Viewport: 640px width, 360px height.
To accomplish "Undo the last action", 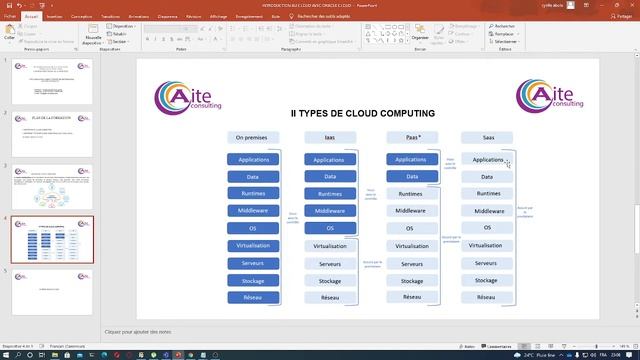I will (x=19, y=5).
